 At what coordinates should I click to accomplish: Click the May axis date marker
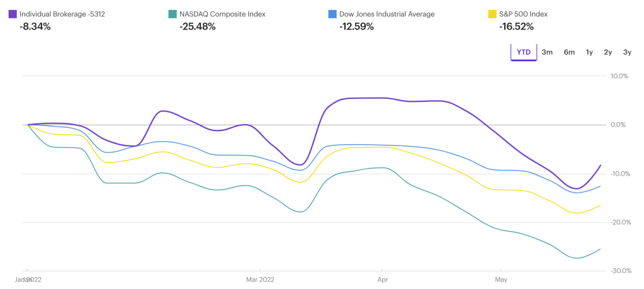[501, 279]
